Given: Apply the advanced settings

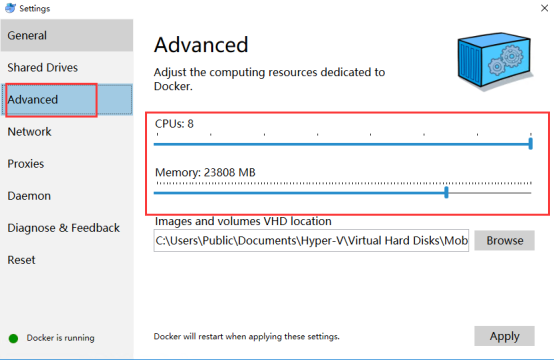Looking at the screenshot, I should (504, 336).
